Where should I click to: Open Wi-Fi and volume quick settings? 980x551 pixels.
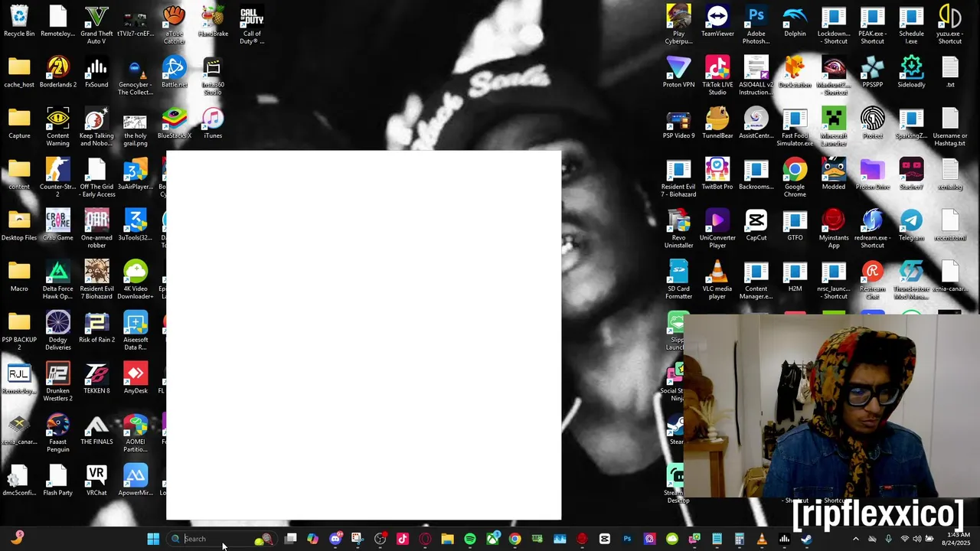(917, 539)
